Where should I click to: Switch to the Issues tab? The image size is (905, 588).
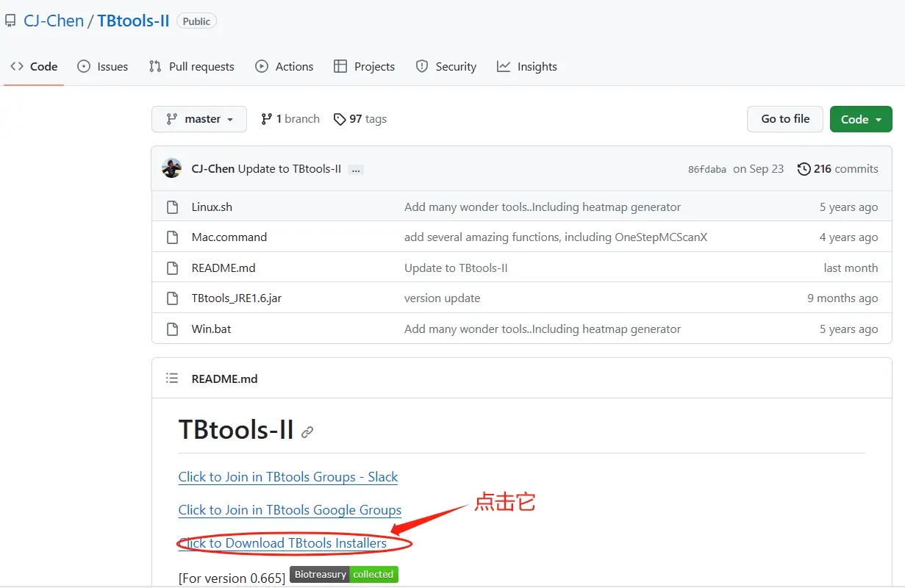point(103,67)
